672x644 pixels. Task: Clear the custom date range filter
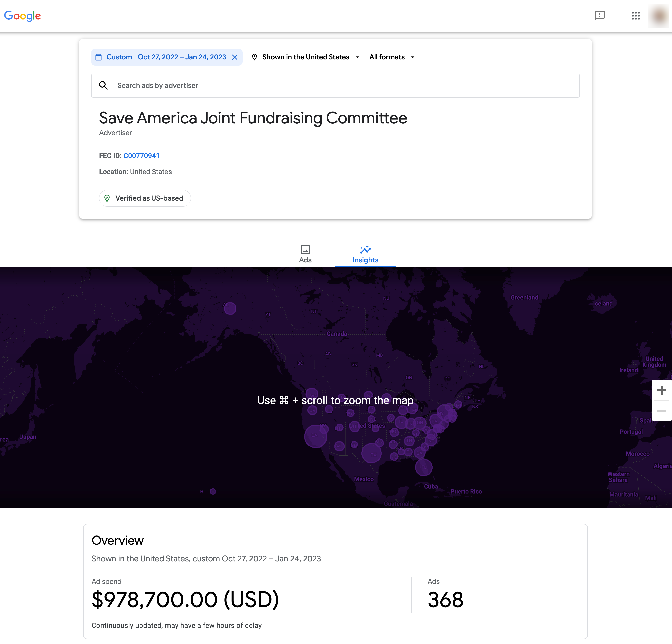tap(235, 57)
